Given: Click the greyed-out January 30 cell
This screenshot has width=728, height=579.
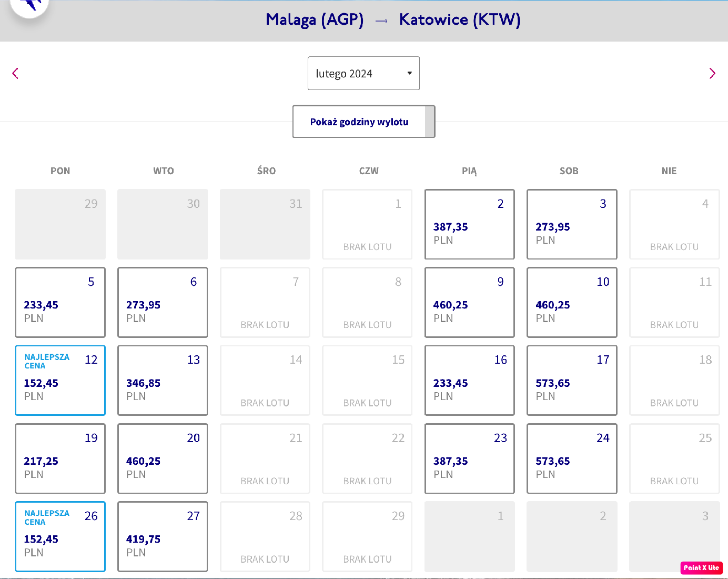Looking at the screenshot, I should point(163,224).
